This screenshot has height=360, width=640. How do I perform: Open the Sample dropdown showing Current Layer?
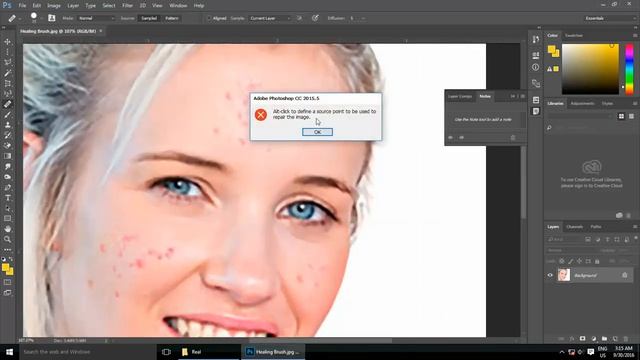[270, 18]
